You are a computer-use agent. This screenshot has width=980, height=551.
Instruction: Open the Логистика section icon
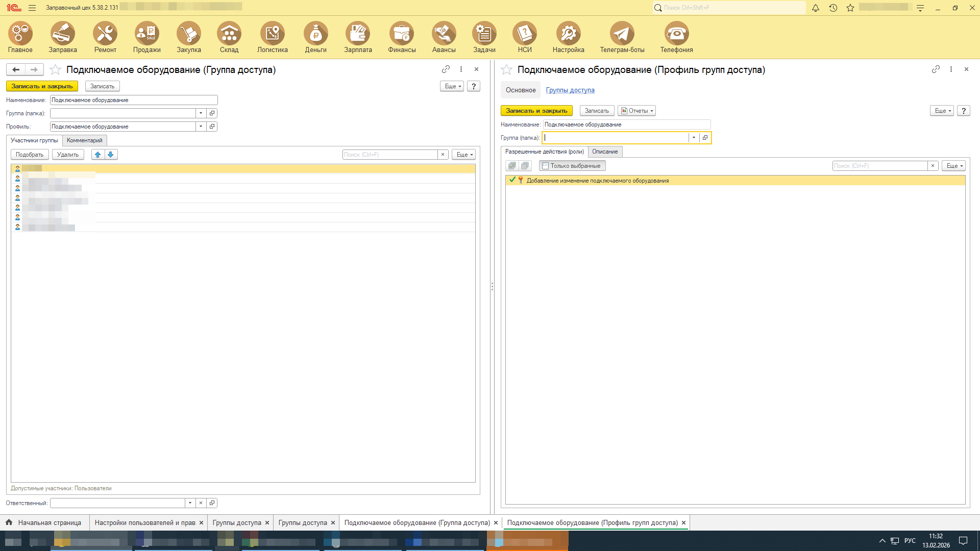tap(272, 34)
